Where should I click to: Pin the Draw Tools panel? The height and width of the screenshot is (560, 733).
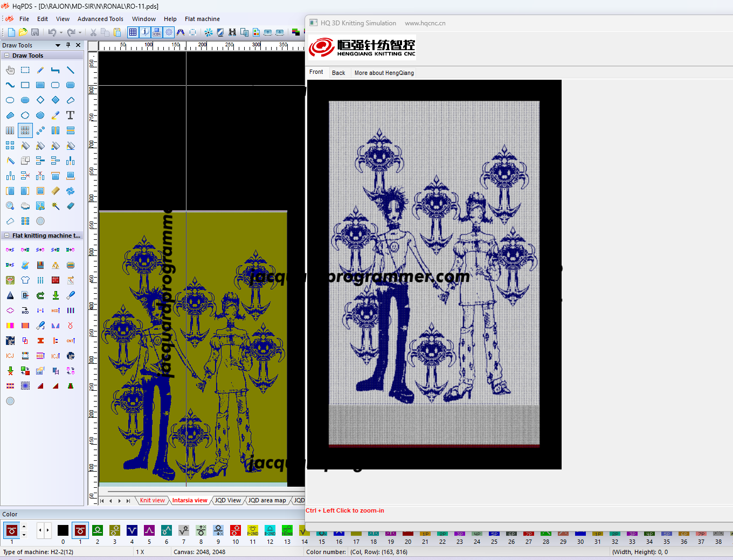[68, 45]
